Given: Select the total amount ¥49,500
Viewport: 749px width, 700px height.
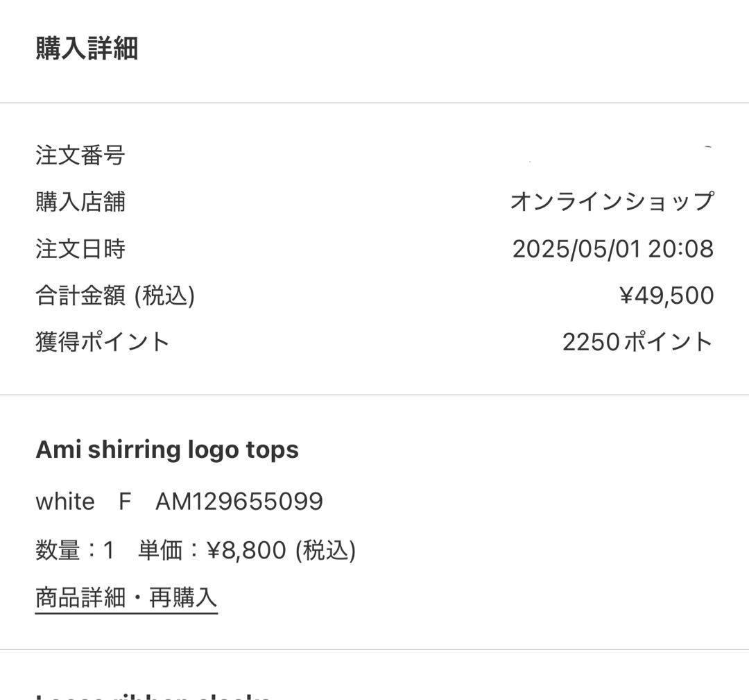Looking at the screenshot, I should [668, 295].
